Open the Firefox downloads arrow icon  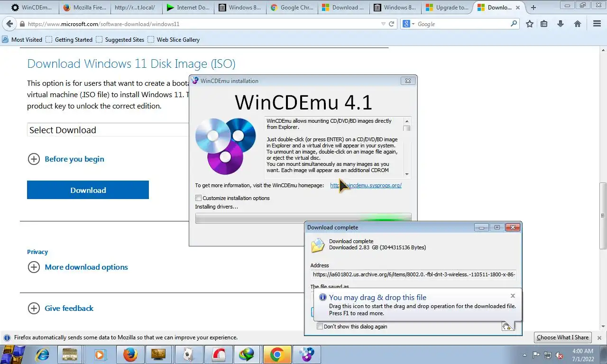pyautogui.click(x=561, y=24)
